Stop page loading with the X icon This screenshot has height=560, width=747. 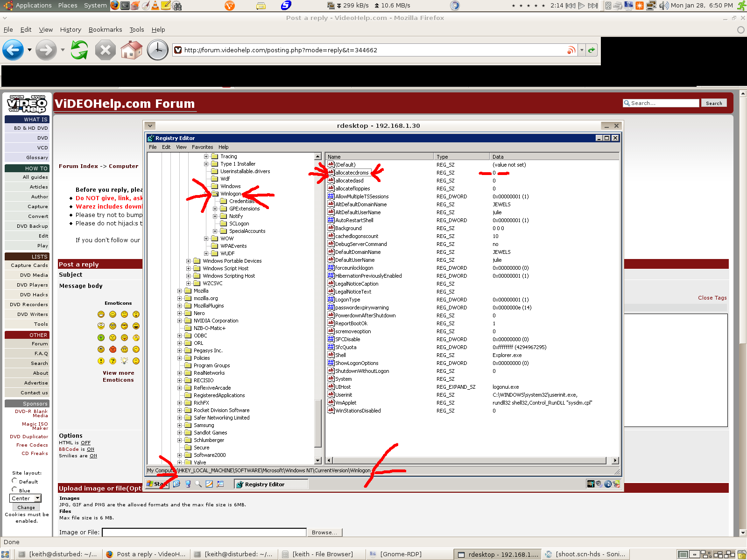coord(106,49)
